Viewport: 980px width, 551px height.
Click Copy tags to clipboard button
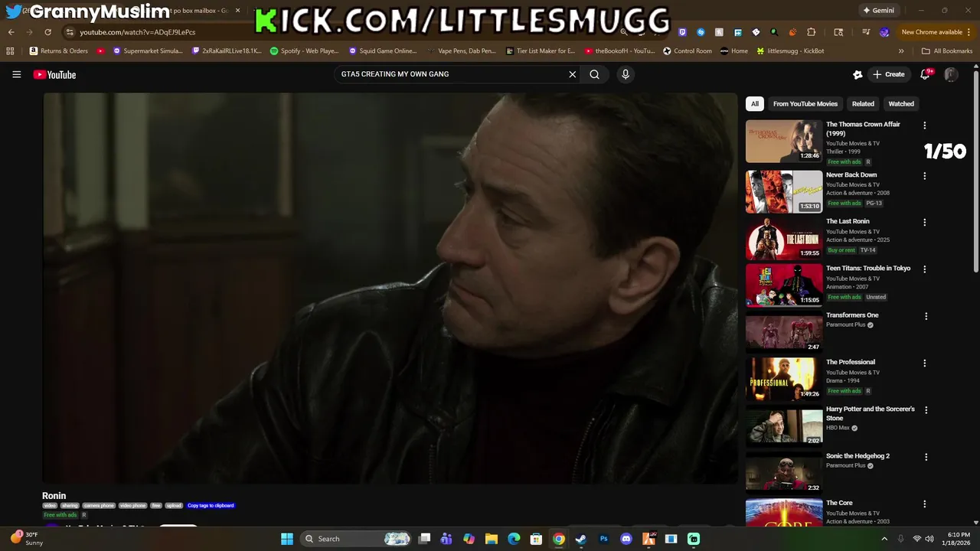click(211, 506)
